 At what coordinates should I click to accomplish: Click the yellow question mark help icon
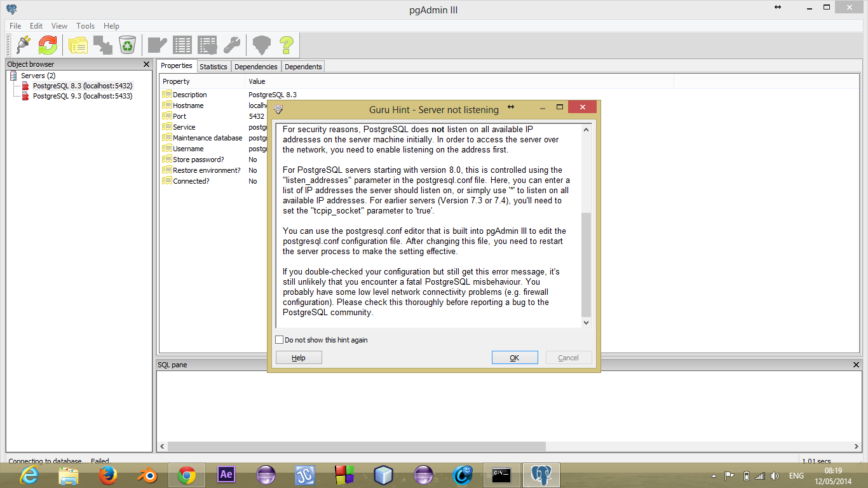[x=286, y=45]
